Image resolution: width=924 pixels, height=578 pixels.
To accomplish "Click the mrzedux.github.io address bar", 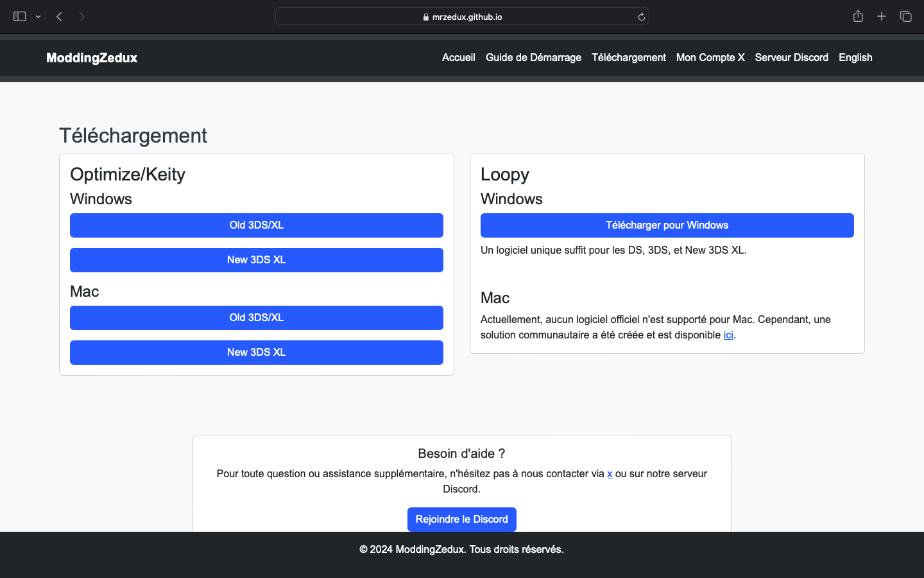I will pyautogui.click(x=462, y=17).
